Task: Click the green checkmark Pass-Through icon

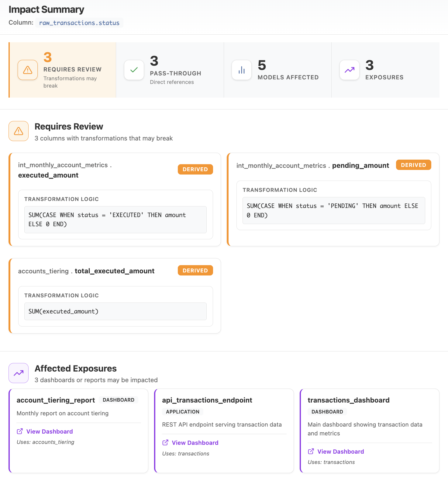Action: (134, 70)
